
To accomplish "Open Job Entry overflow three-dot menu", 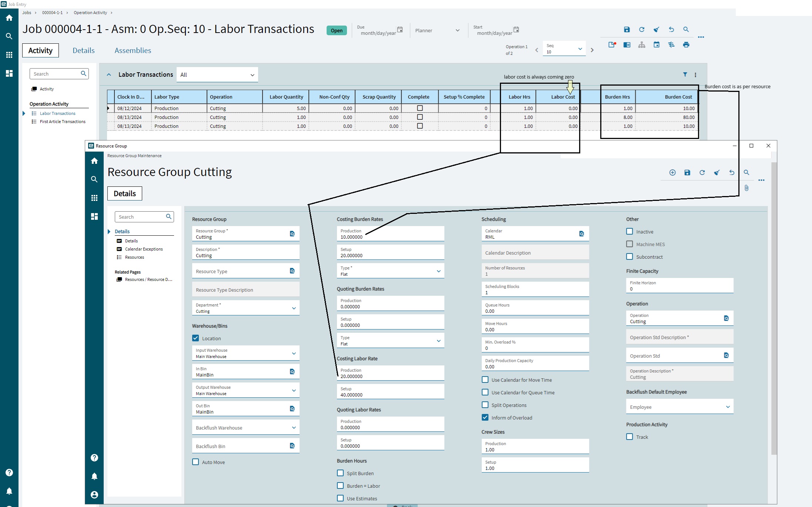I will [x=701, y=37].
